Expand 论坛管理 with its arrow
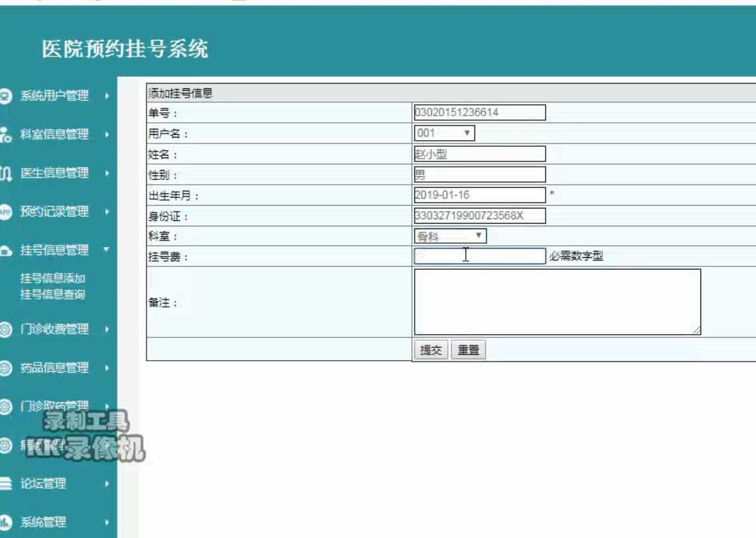 coord(107,484)
